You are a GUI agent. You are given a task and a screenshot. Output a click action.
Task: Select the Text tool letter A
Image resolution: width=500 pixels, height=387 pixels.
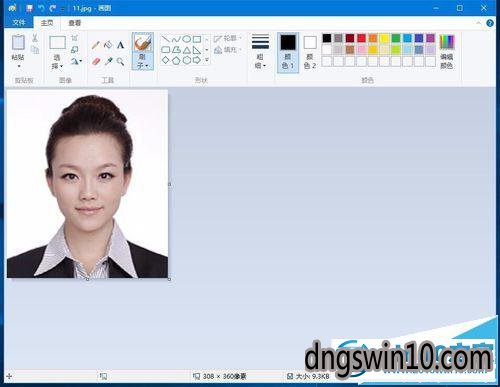pyautogui.click(x=120, y=45)
